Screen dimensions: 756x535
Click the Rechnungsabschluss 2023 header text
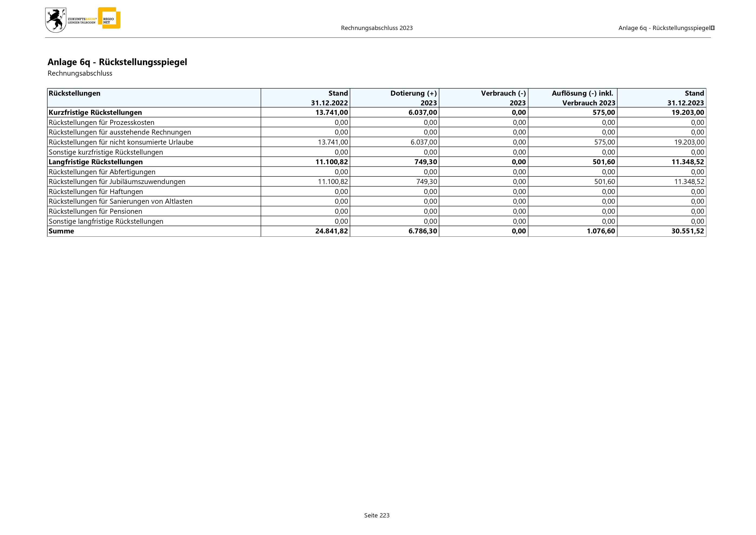click(377, 28)
